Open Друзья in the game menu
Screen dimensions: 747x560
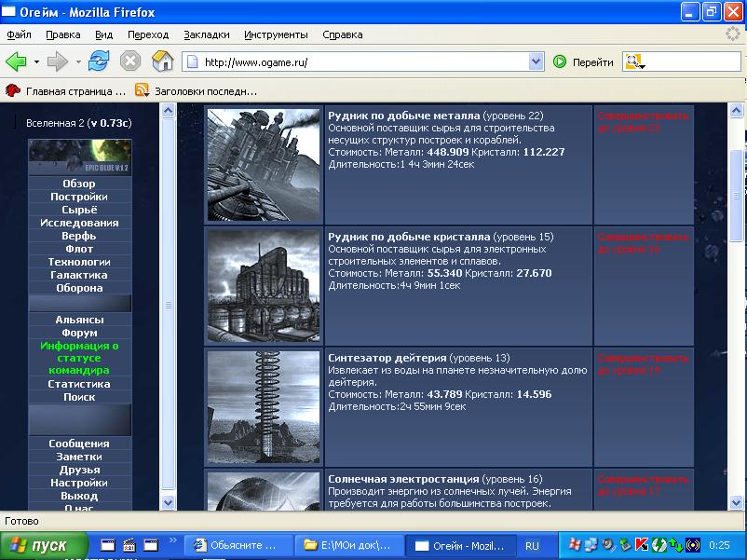tap(79, 470)
